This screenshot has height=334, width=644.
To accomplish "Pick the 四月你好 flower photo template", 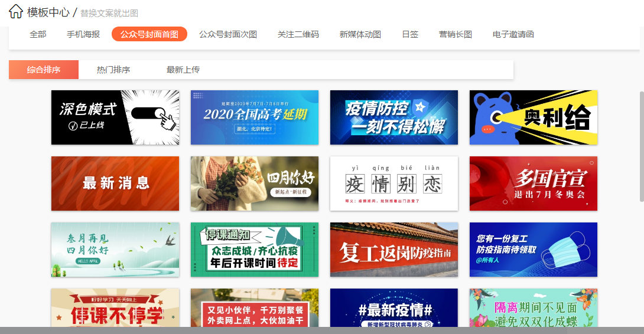I will [255, 184].
